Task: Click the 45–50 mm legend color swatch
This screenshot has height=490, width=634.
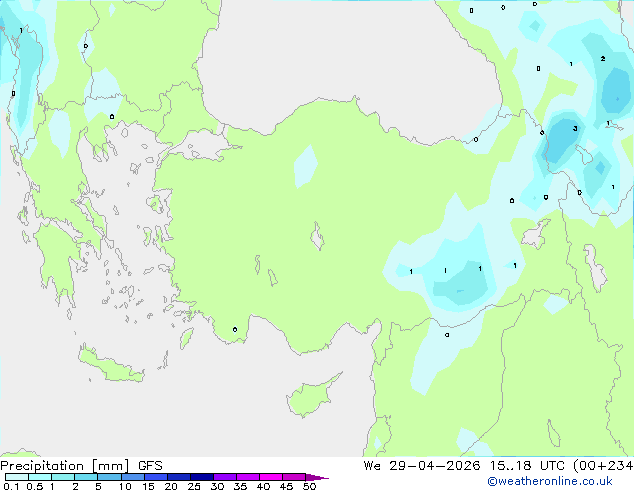Action: 294,477
